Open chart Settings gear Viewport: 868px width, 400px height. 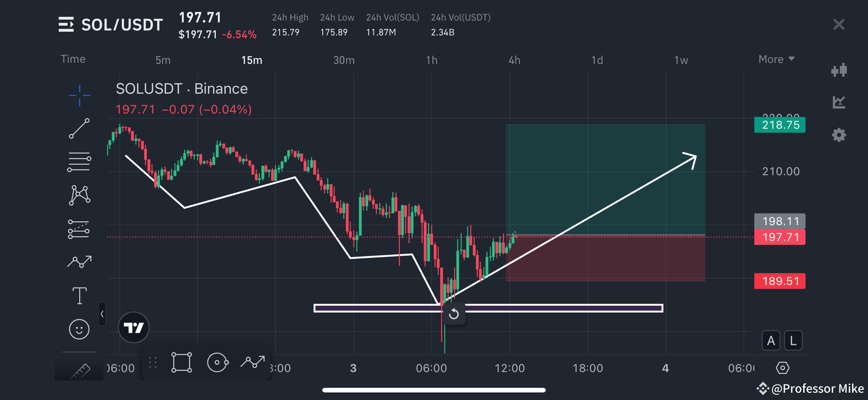coord(839,135)
